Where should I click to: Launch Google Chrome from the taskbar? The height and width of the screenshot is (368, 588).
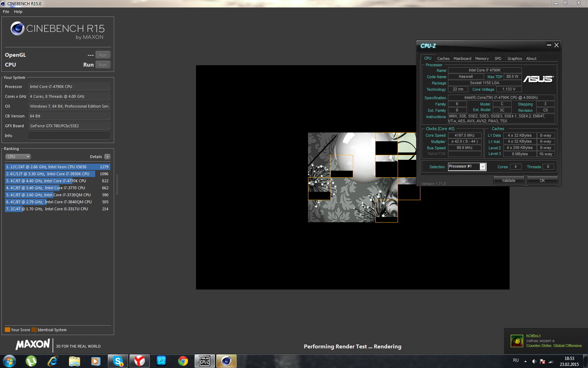tap(183, 361)
